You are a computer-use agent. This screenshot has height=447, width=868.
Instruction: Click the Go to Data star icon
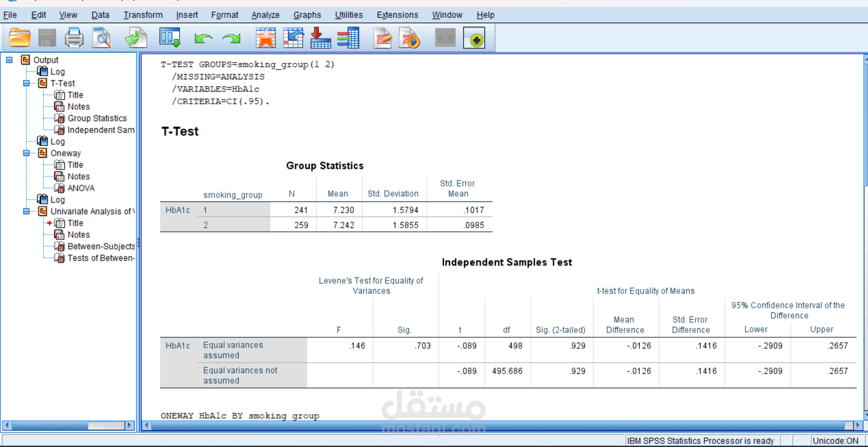(x=266, y=38)
